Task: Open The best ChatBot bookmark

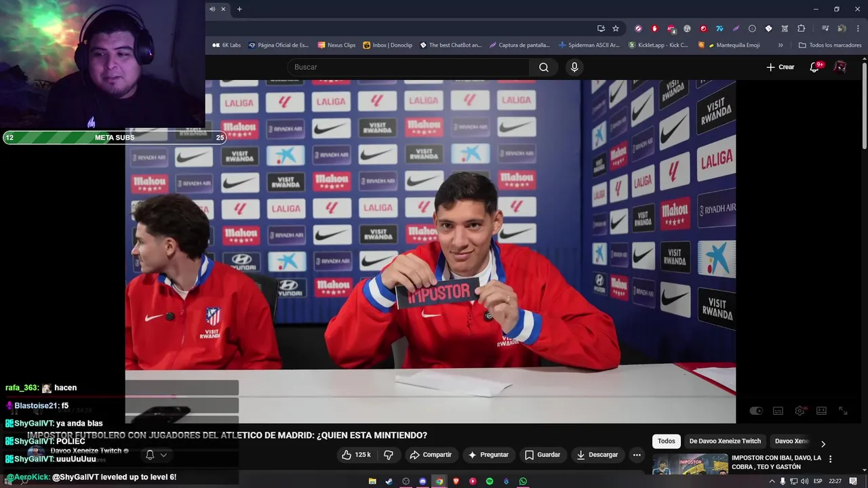Action: click(451, 45)
